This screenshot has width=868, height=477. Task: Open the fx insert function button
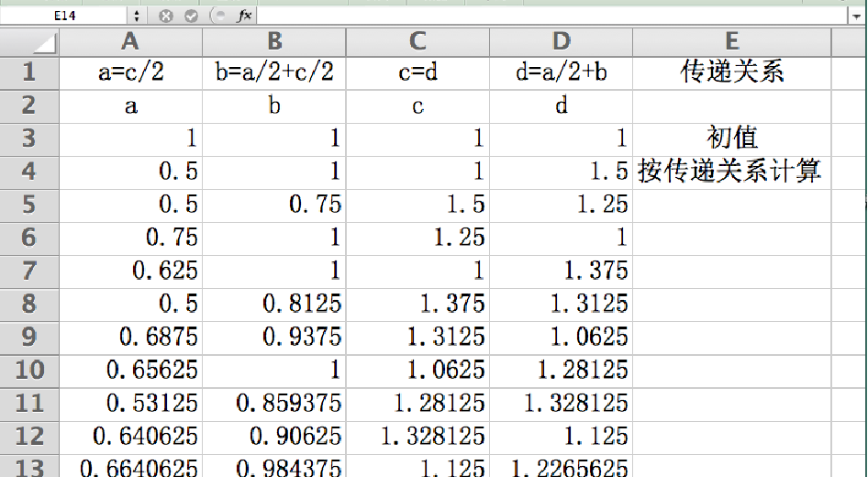click(245, 17)
